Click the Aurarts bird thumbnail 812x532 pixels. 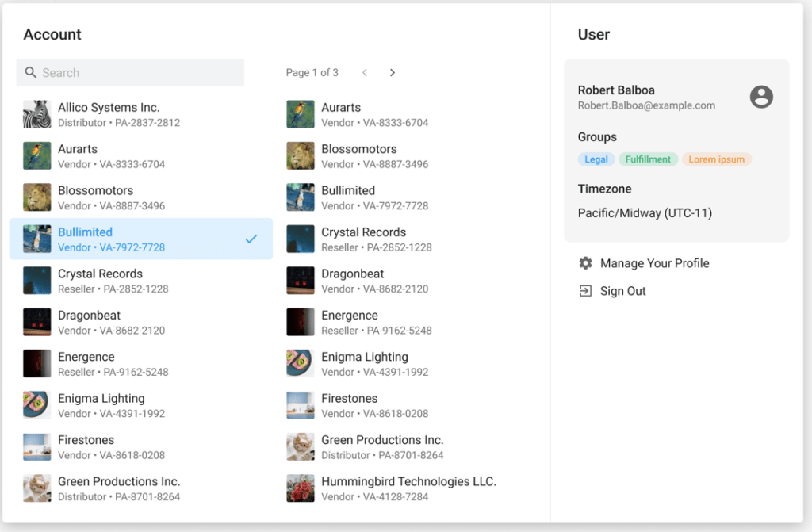click(x=35, y=155)
